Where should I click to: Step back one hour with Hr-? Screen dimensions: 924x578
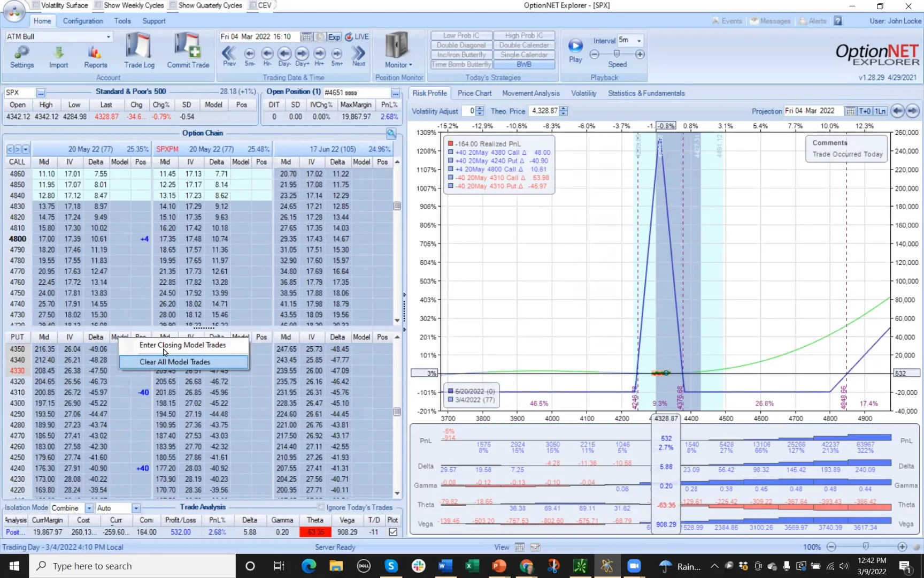(267, 56)
